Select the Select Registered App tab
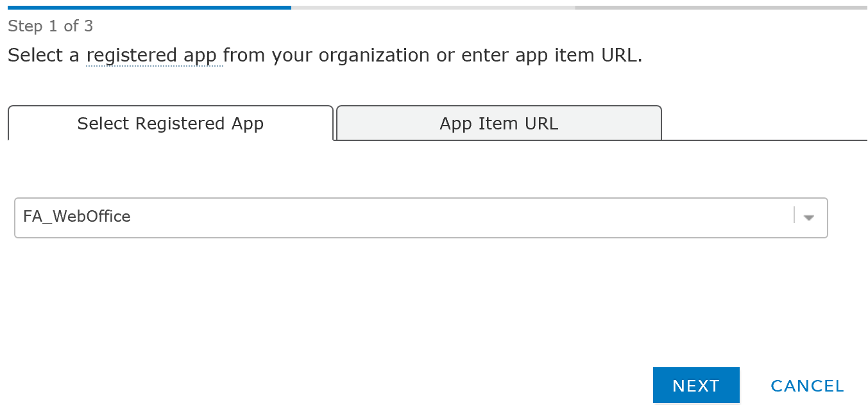This screenshot has height=405, width=868. [170, 123]
